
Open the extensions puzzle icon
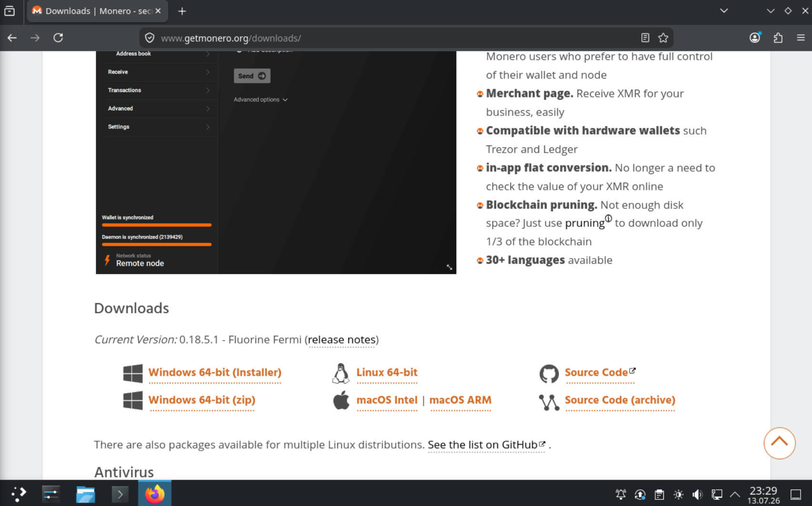(x=778, y=38)
